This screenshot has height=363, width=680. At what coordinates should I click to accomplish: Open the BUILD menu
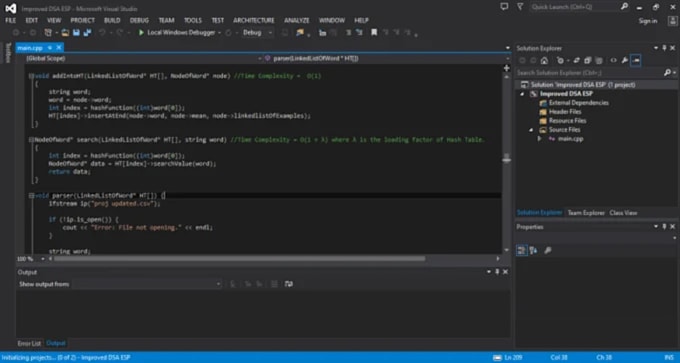(112, 20)
